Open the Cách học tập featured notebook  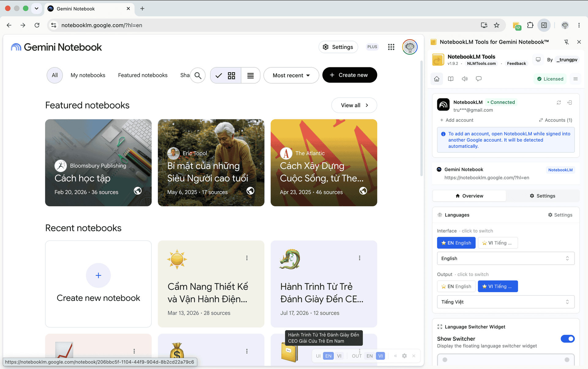pyautogui.click(x=98, y=163)
